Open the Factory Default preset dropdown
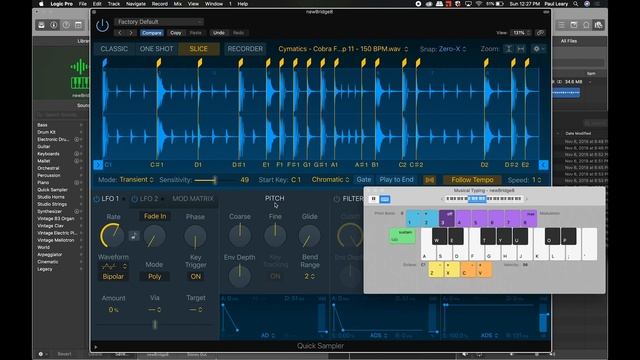 coord(159,22)
